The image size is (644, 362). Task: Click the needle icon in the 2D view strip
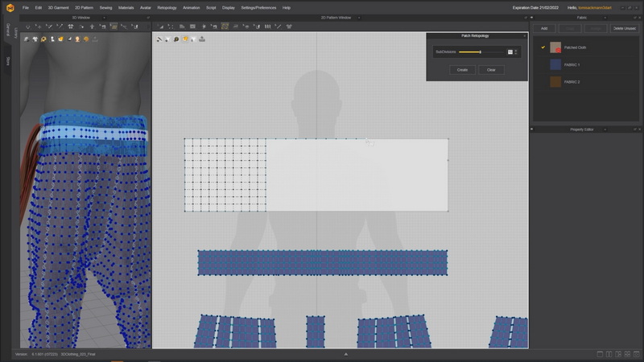coord(159,39)
